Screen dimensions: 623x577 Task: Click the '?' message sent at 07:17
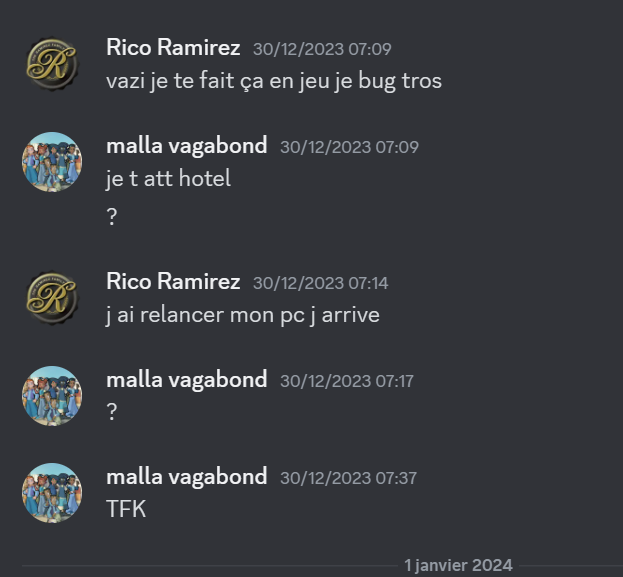pos(112,412)
